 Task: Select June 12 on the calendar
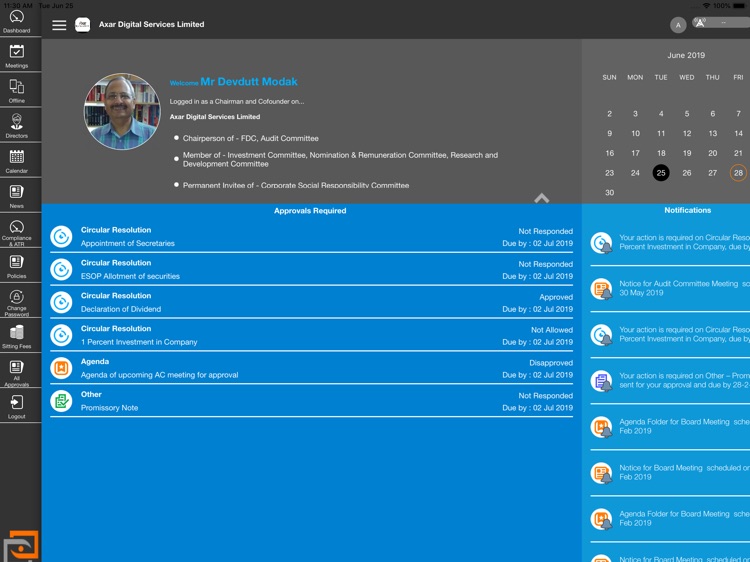coord(687,133)
